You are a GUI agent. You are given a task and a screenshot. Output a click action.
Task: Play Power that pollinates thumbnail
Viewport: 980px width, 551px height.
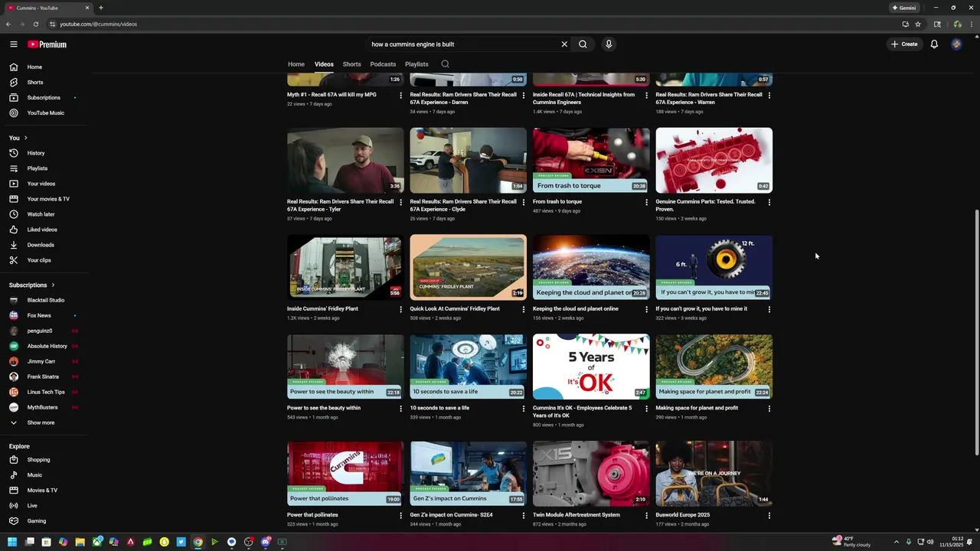pos(345,474)
